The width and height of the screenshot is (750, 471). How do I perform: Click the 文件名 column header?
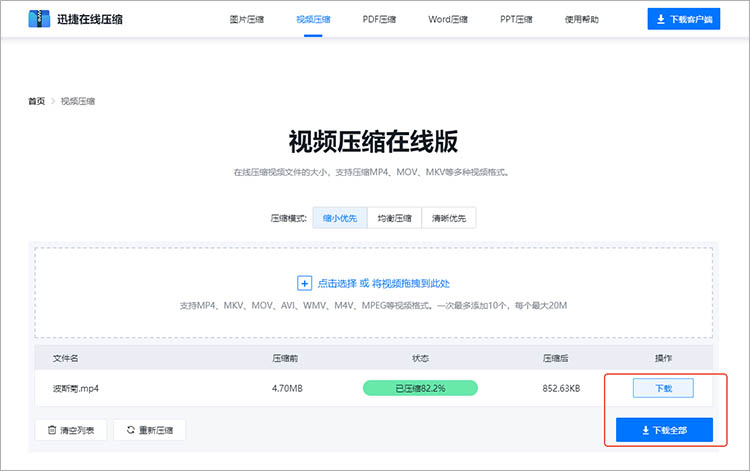[x=65, y=358]
